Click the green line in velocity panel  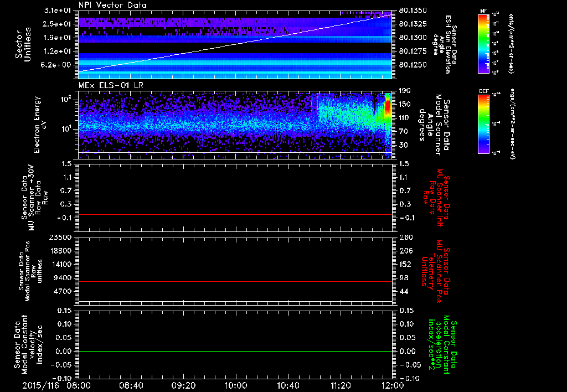pyautogui.click(x=235, y=351)
